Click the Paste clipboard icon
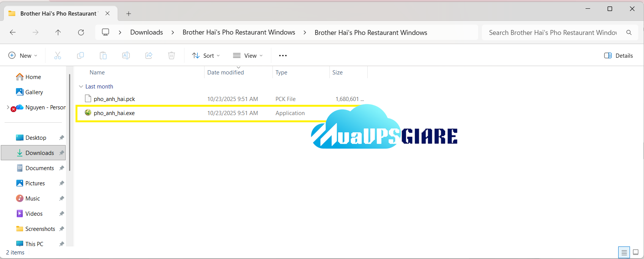 coord(103,55)
